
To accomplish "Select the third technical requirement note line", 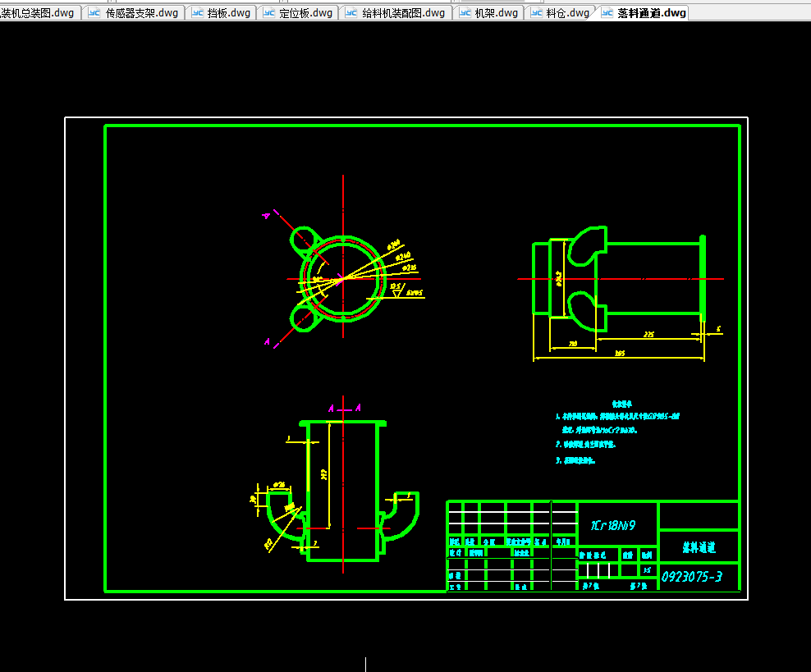I will pos(575,460).
